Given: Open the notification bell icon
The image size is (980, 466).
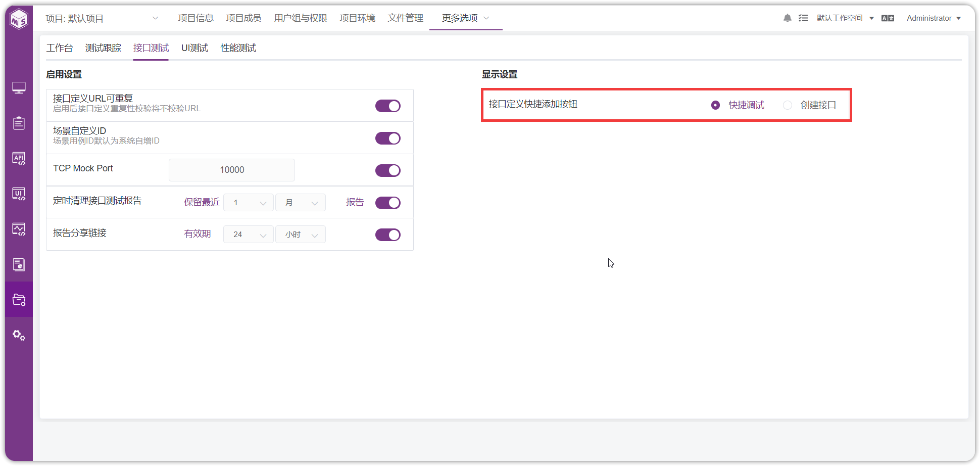Looking at the screenshot, I should point(787,18).
